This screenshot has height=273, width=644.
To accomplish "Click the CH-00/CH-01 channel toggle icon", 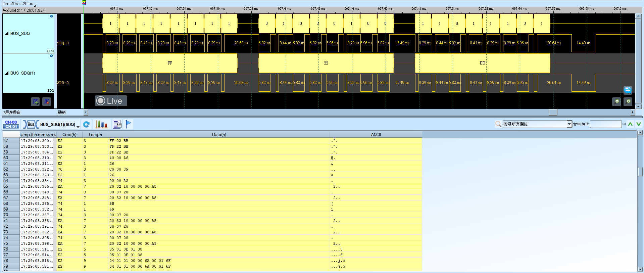I will pos(11,125).
